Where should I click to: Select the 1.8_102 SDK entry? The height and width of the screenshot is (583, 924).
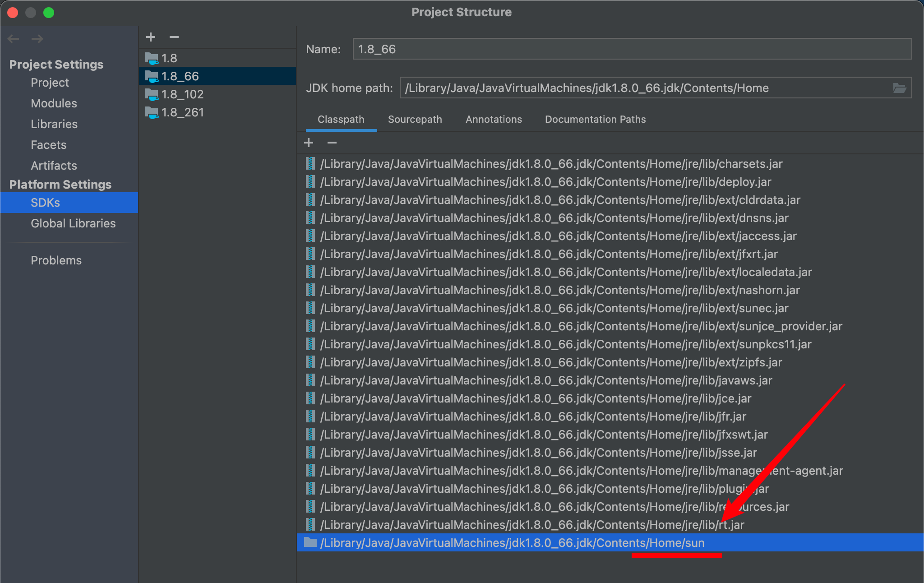pos(182,94)
